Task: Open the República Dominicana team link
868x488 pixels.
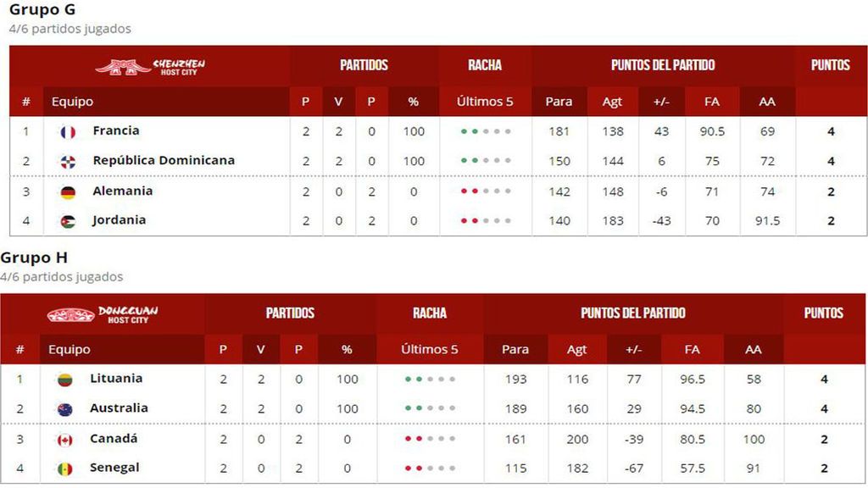Action: coord(164,160)
